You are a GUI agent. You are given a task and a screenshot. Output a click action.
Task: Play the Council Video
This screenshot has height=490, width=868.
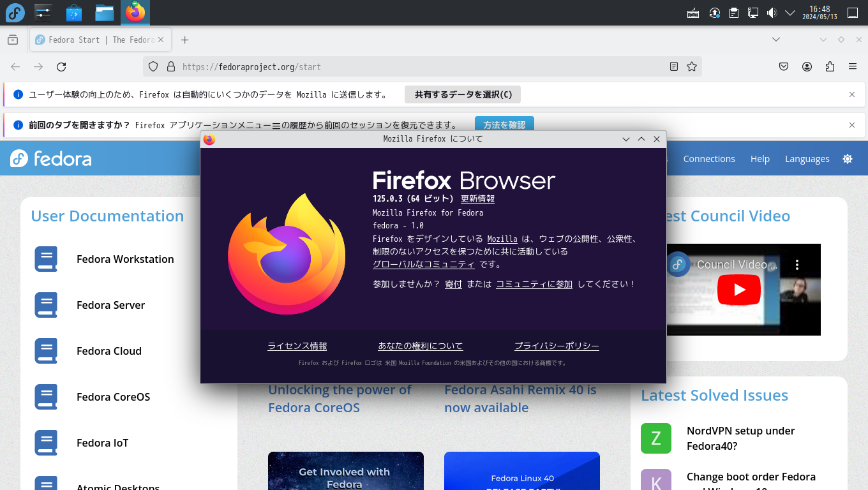point(738,290)
